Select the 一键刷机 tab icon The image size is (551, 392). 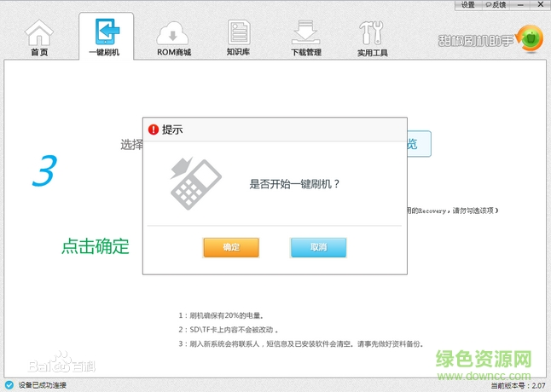[x=107, y=32]
